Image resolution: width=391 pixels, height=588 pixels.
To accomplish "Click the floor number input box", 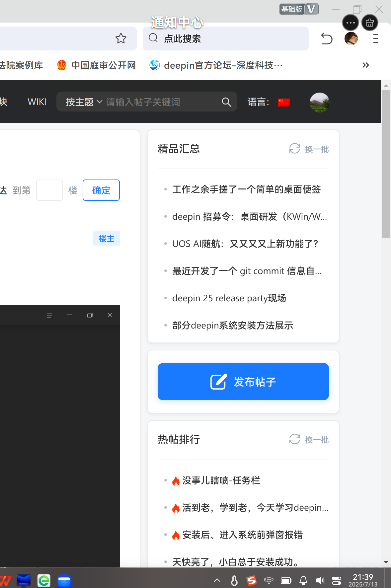I will (49, 190).
